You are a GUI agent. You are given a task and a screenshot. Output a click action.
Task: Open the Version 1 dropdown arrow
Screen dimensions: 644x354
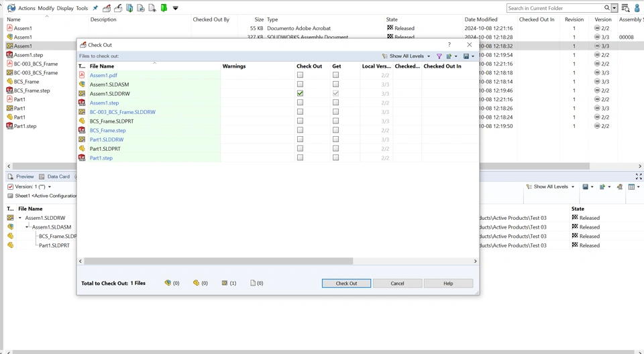50,187
